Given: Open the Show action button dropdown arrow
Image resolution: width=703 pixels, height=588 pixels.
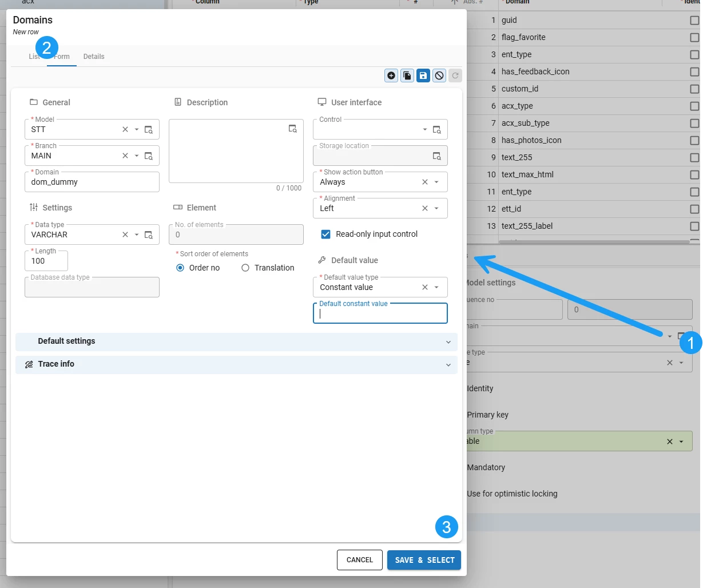Looking at the screenshot, I should [x=437, y=182].
